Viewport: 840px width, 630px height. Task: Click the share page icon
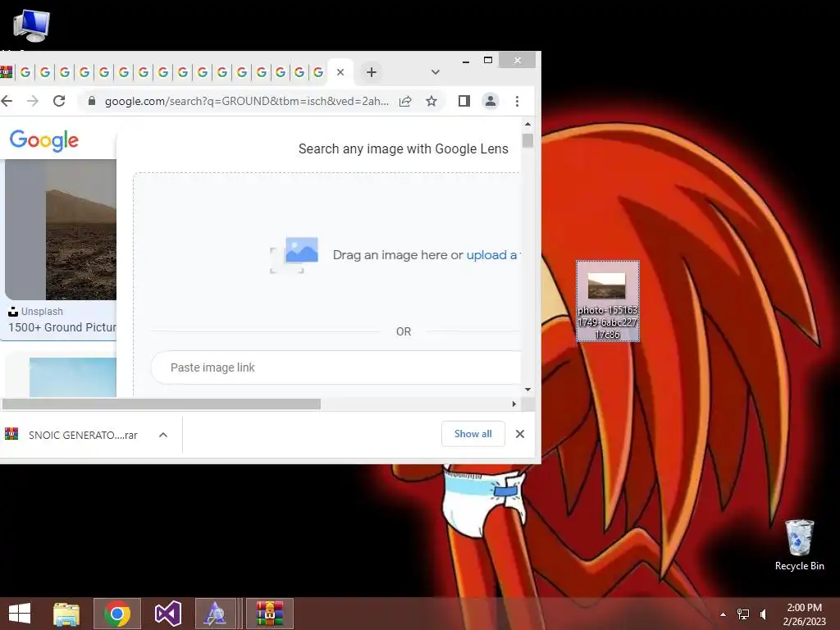point(405,101)
